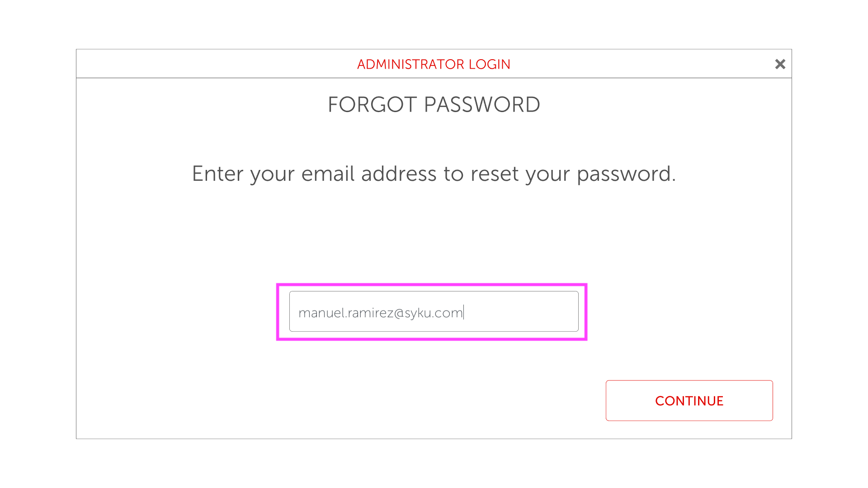Image resolution: width=868 pixels, height=488 pixels.
Task: Close the Administrator Login dialog
Action: pyautogui.click(x=780, y=64)
